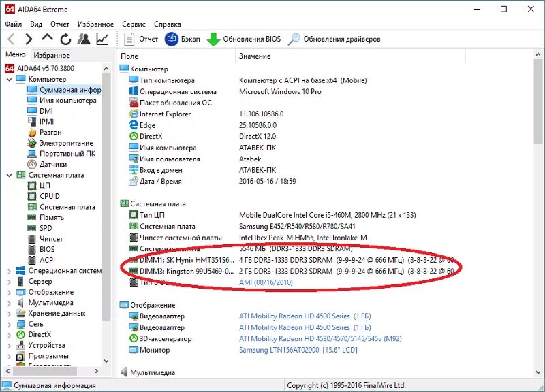The image size is (545, 392).
Task: Select Суммарная информация tree item
Action: [x=64, y=90]
